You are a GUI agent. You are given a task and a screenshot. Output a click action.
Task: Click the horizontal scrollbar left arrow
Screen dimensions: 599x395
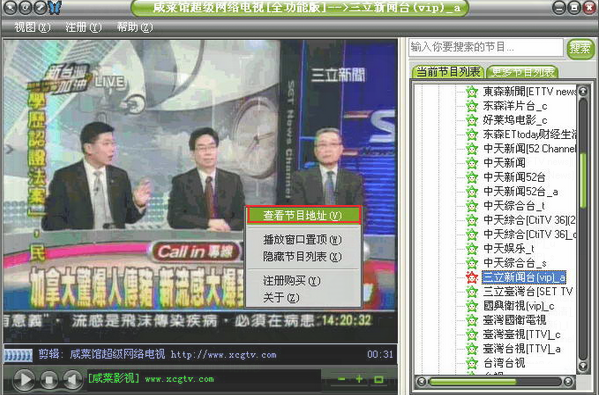tap(422, 381)
